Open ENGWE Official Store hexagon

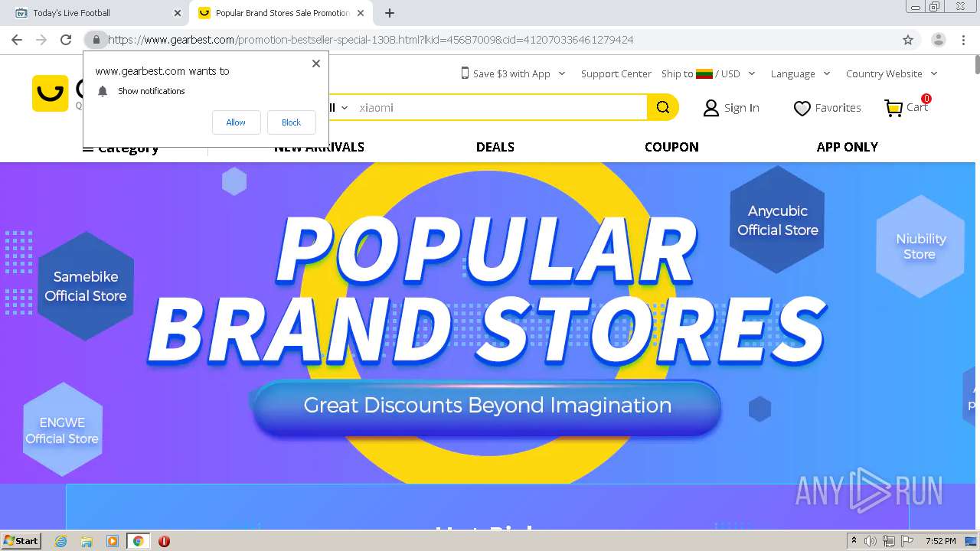(62, 430)
